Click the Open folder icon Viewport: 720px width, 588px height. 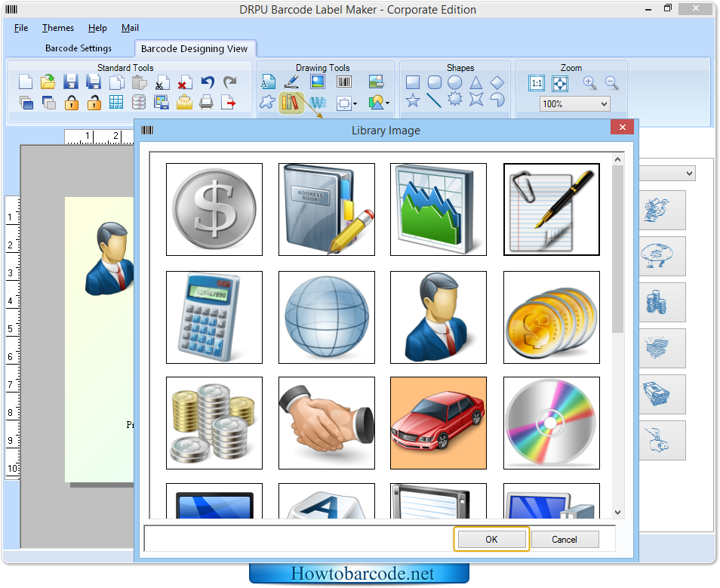pos(48,82)
